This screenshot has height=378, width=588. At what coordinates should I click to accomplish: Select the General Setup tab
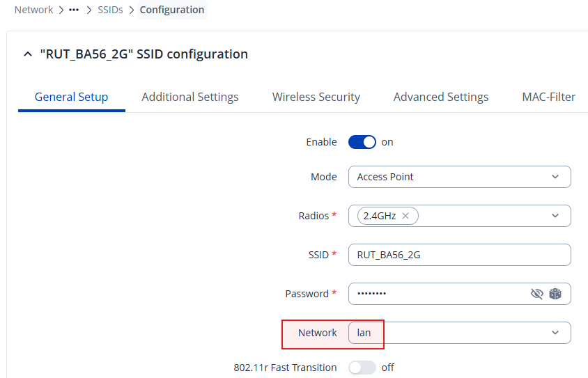71,97
